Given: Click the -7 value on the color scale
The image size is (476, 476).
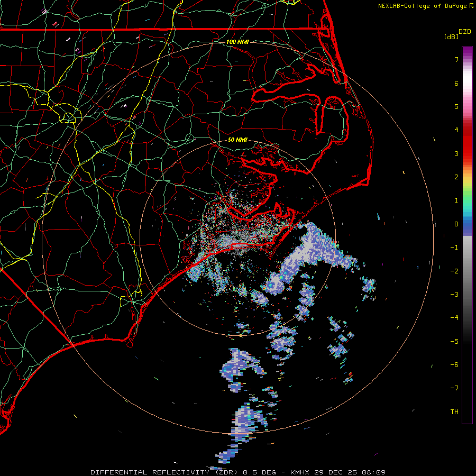Looking at the screenshot, I should click(x=454, y=388).
